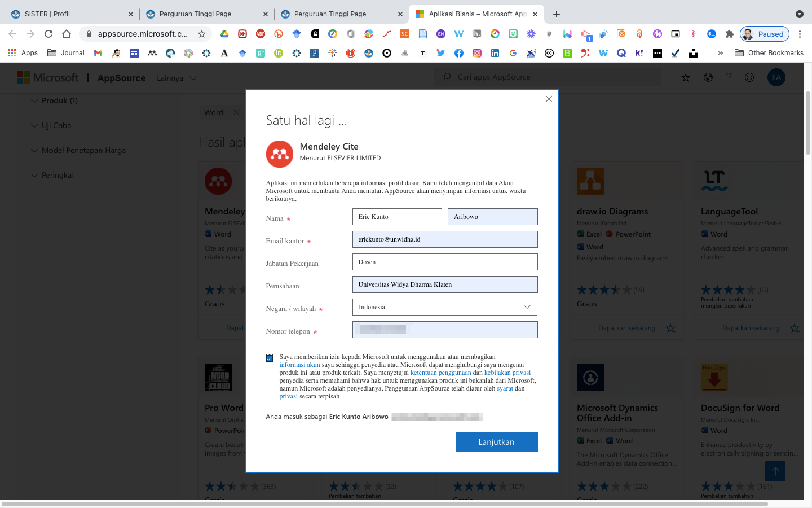Screen dimensions: 812x508
Task: Open the Google bookmark
Action: coord(513,53)
